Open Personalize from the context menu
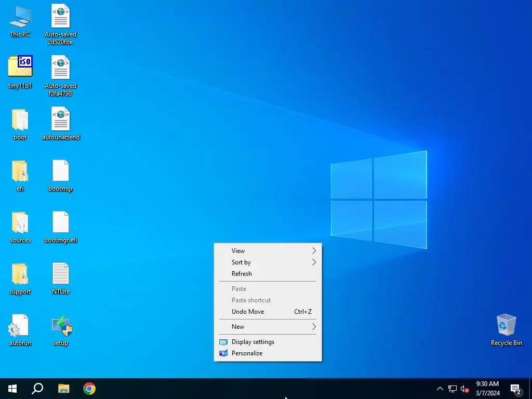The width and height of the screenshot is (532, 399). (268, 353)
